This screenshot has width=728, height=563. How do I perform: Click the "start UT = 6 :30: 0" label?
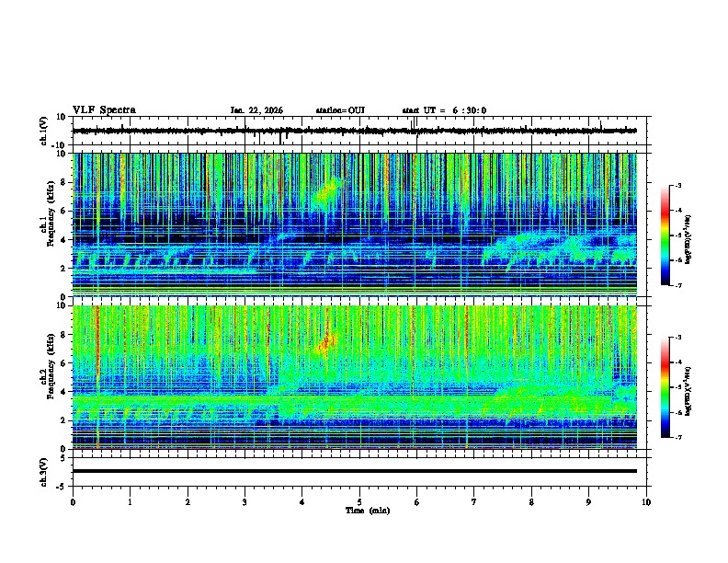click(444, 110)
